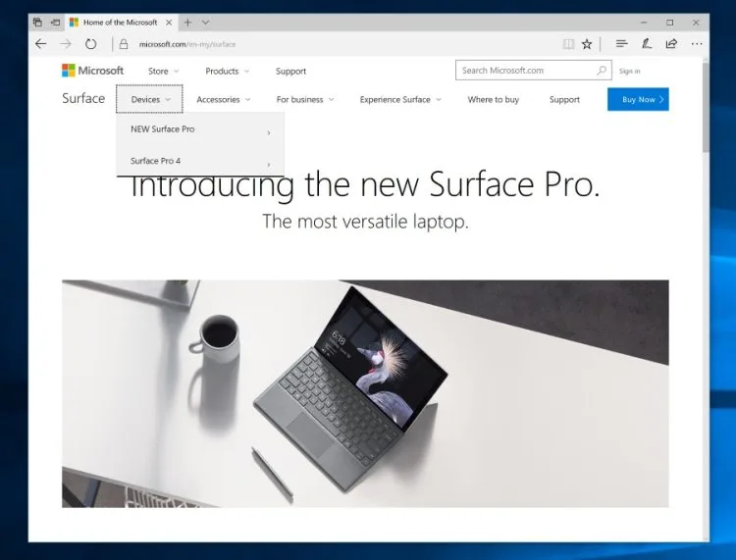Minimize the Edge browser window
736x560 pixels.
point(644,22)
